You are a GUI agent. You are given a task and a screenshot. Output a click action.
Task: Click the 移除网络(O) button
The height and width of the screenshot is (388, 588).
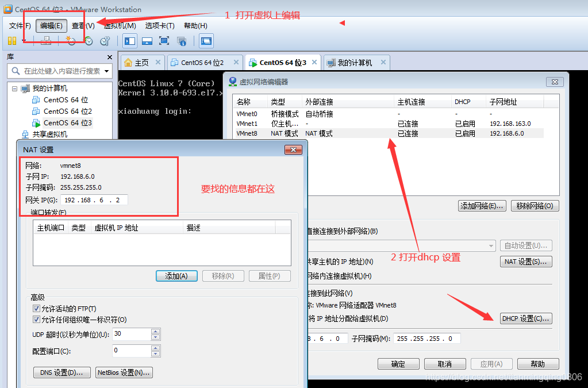(535, 206)
